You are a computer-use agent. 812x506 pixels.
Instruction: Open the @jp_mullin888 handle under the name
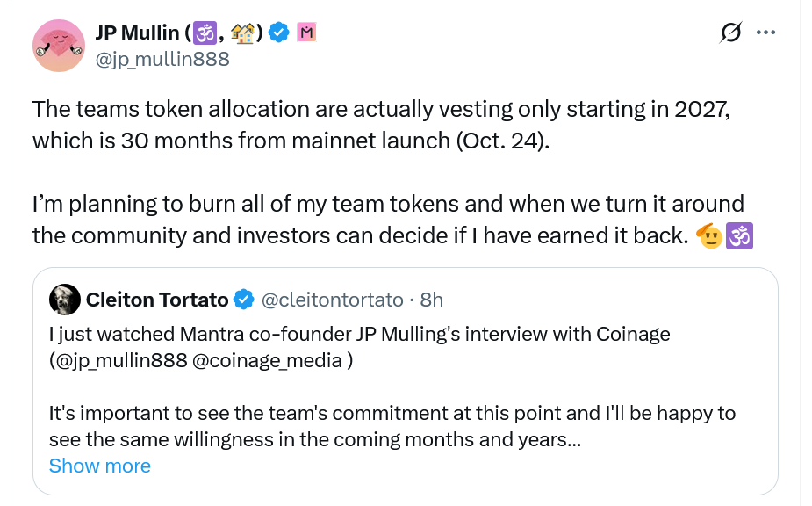point(162,59)
